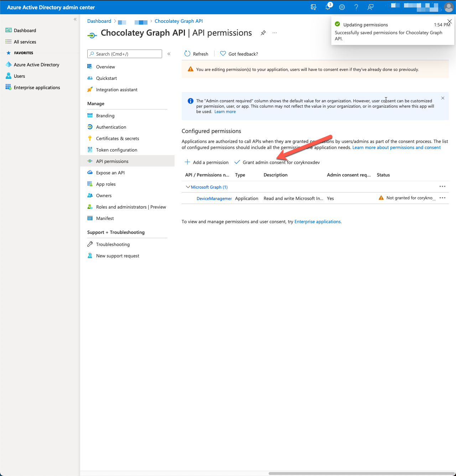Click API / Permissions name column header

[x=207, y=175]
